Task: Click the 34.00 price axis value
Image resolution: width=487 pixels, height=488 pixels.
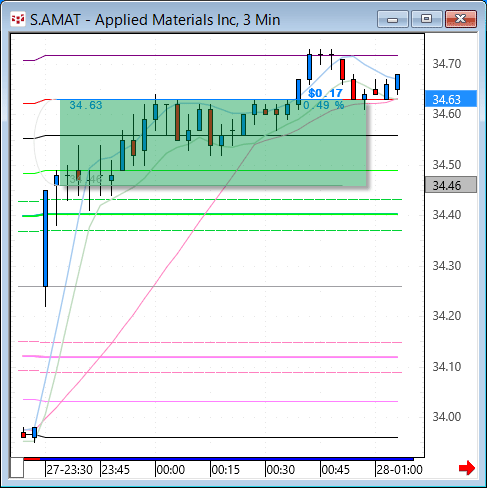Action: [447, 417]
